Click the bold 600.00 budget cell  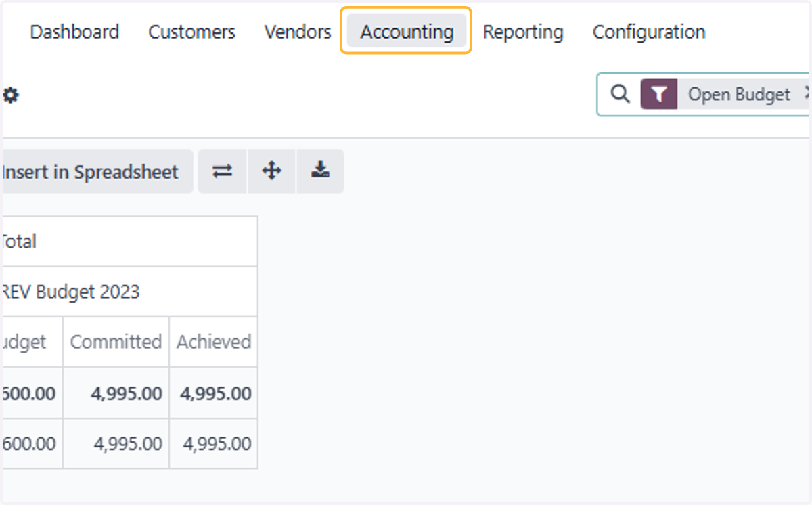[x=32, y=393]
